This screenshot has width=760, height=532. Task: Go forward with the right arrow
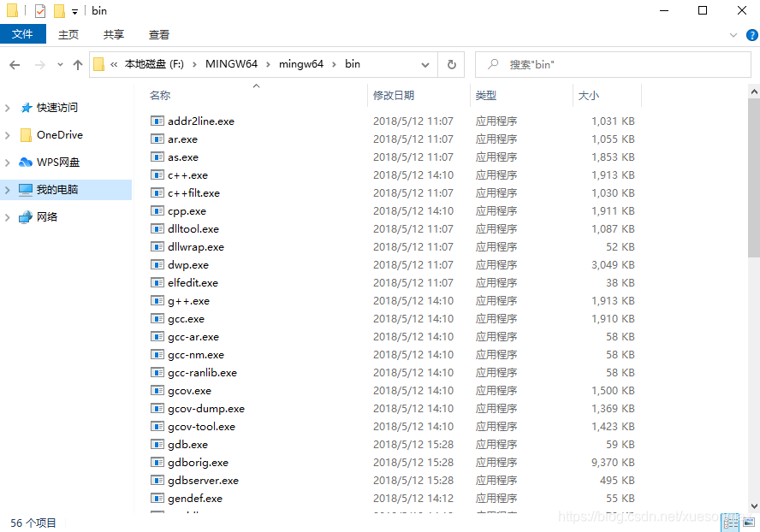(x=40, y=64)
